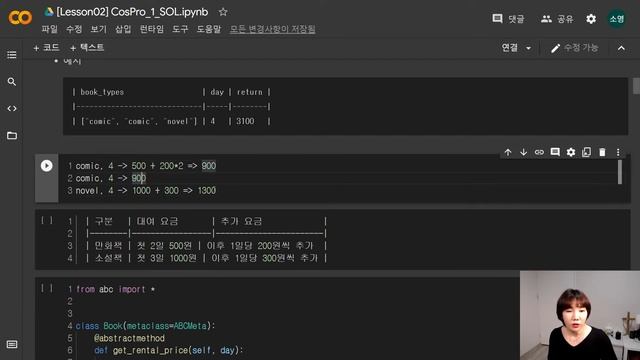Image resolution: width=640 pixels, height=360 pixels.
Task: Open the Colab home logo
Action: 20,18
